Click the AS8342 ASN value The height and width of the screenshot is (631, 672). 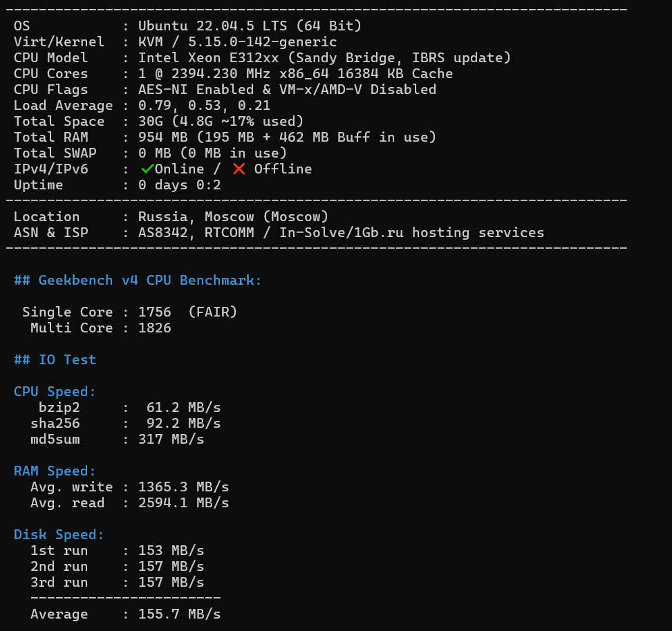coord(163,233)
